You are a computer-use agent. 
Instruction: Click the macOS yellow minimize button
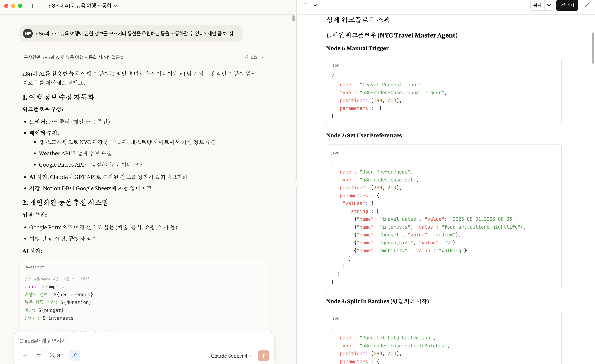pyautogui.click(x=13, y=6)
